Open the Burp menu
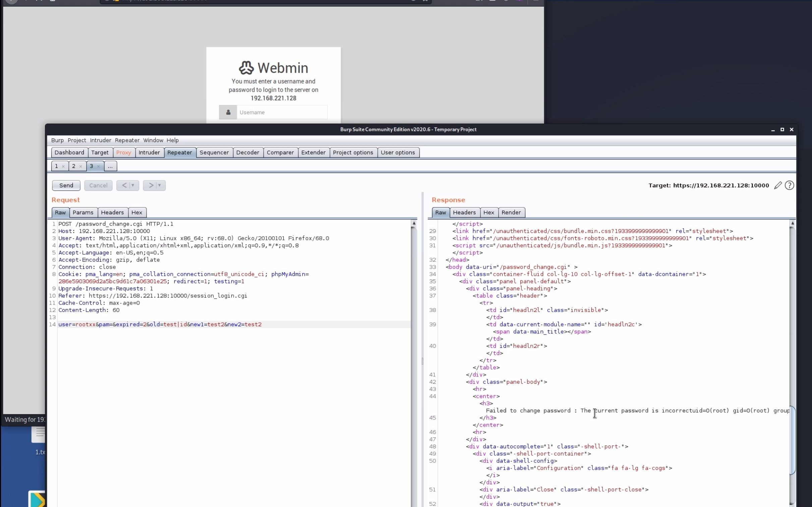 tap(57, 140)
